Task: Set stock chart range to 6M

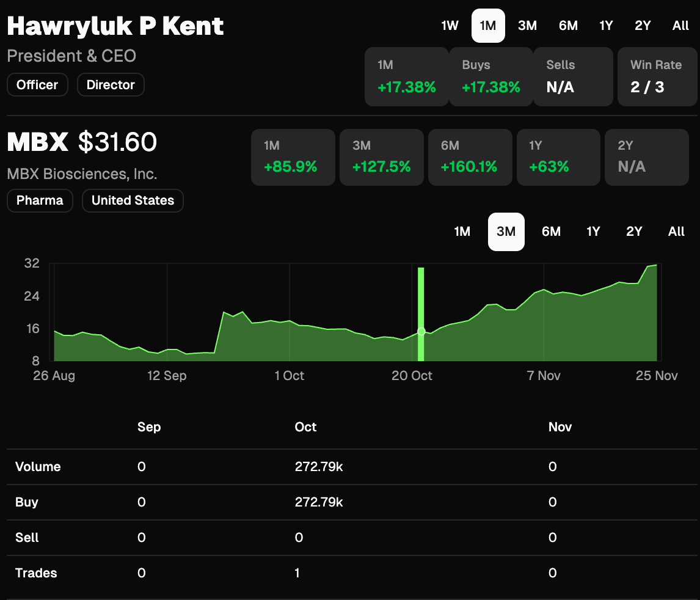Action: click(551, 232)
